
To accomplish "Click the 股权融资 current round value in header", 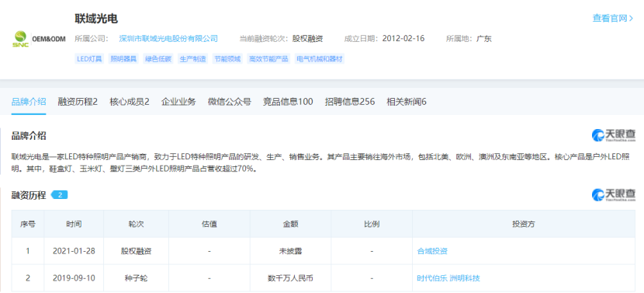I will pos(307,39).
